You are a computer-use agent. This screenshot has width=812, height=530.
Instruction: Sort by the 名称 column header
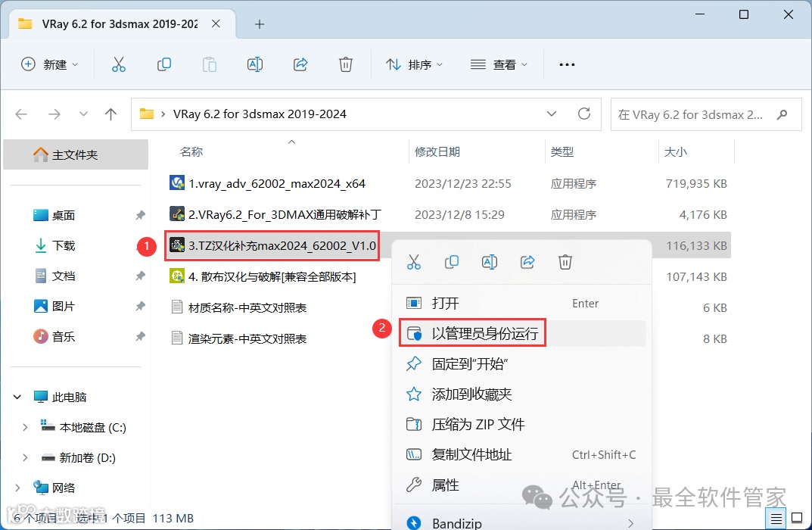pyautogui.click(x=191, y=151)
